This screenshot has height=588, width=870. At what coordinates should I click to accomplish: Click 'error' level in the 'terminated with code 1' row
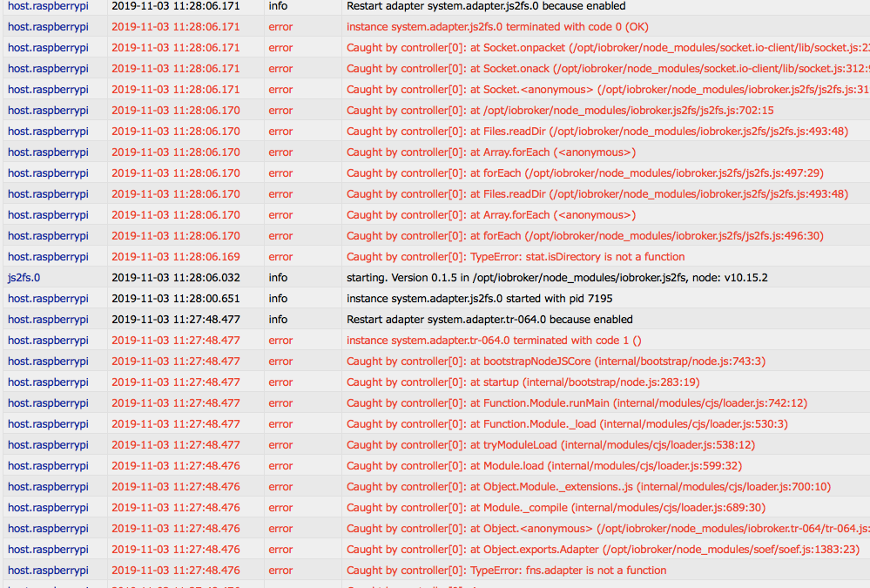280,341
